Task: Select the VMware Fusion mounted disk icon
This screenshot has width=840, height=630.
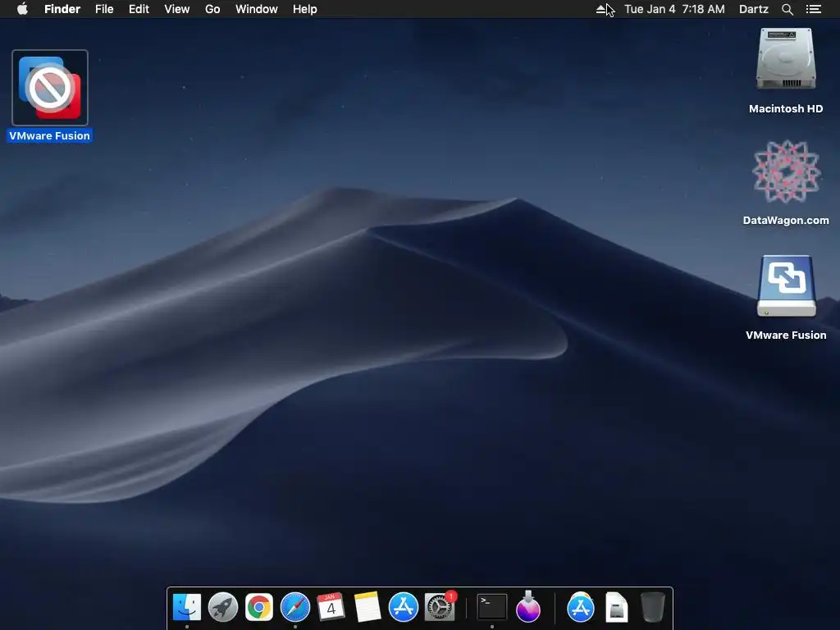Action: [x=786, y=286]
